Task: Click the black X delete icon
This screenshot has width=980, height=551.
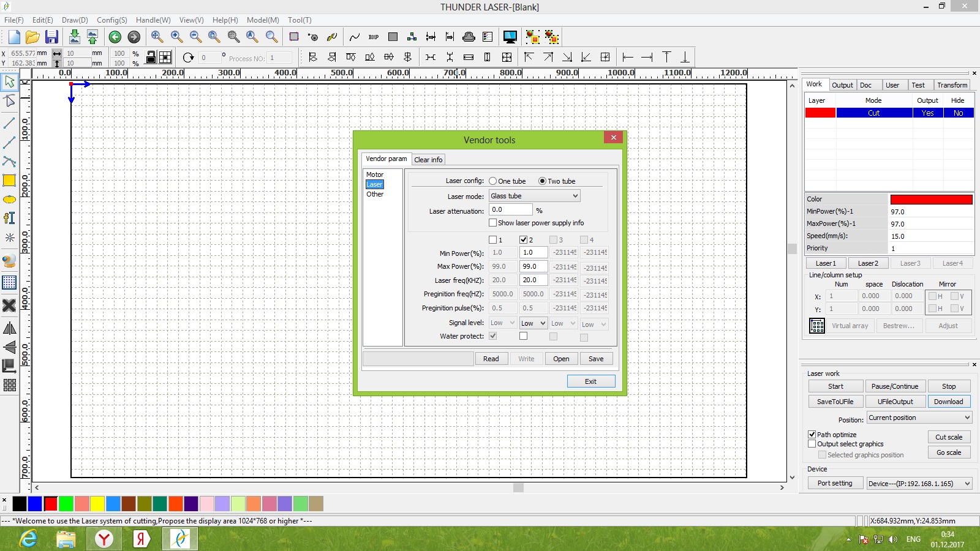Action: tap(9, 305)
